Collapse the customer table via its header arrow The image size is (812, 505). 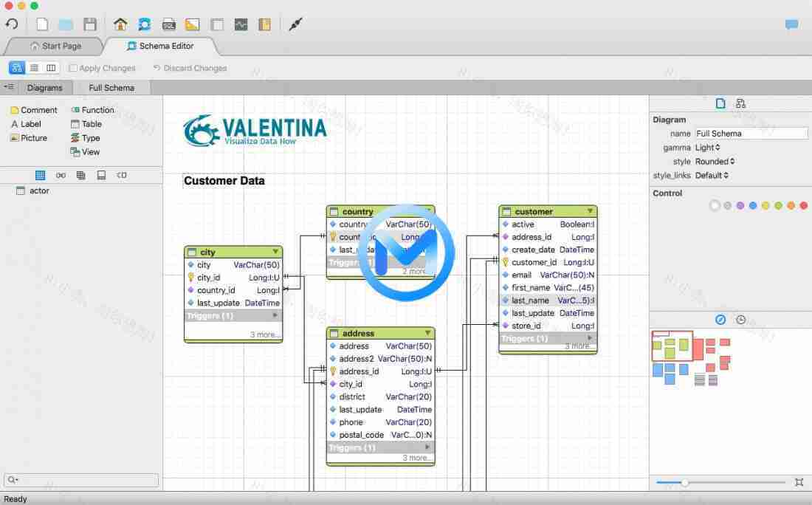(590, 211)
